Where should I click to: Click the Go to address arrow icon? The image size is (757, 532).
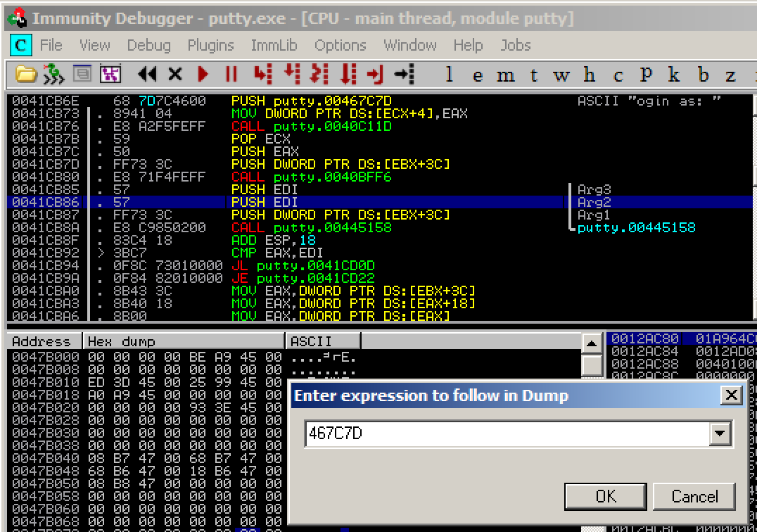(x=405, y=75)
